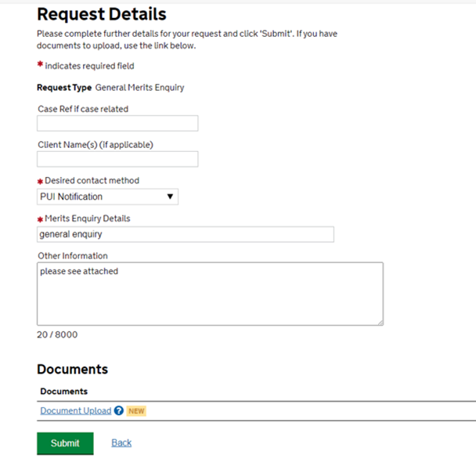This screenshot has height=466, width=476.
Task: Open the Desired contact method dropdown
Action: (107, 197)
